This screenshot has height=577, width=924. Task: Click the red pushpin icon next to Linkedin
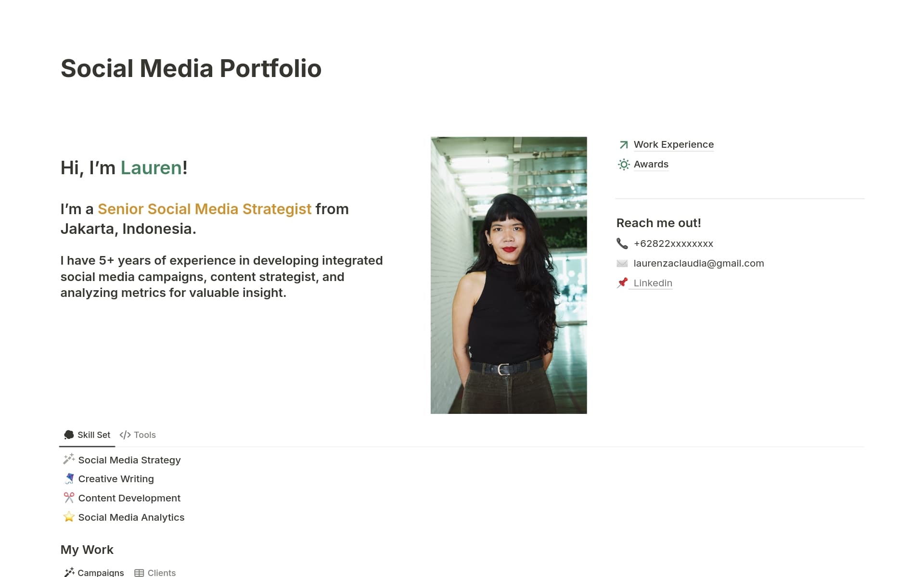[621, 283]
